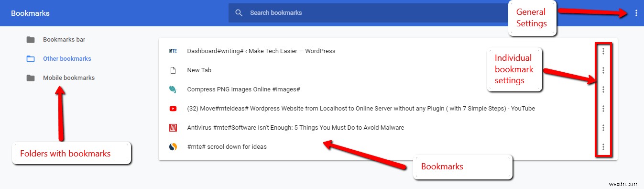Open options menu for Antivirus #mte# bookmark
644x189 pixels.
(603, 128)
